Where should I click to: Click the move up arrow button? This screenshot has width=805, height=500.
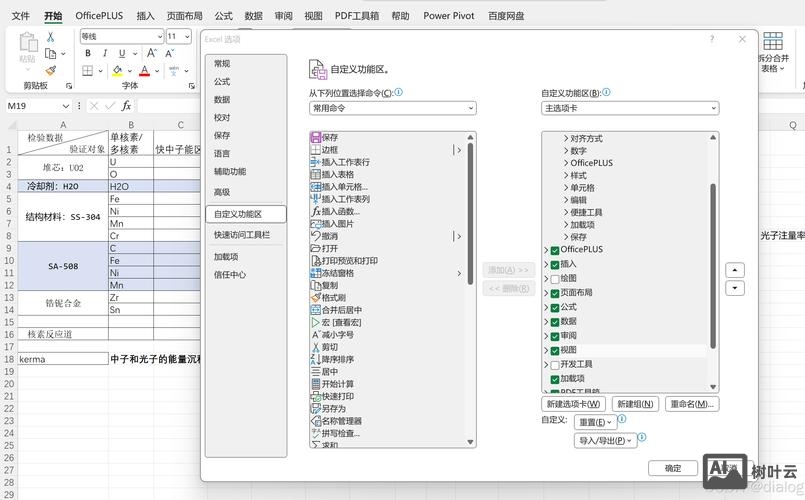[x=735, y=270]
